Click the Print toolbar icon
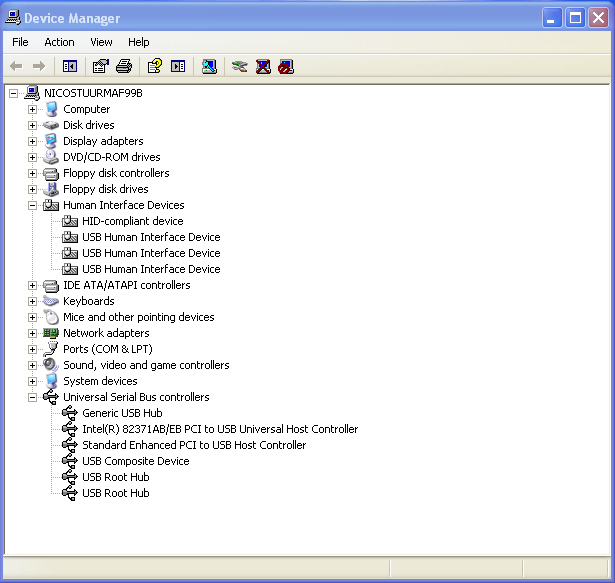615x583 pixels. click(124, 66)
